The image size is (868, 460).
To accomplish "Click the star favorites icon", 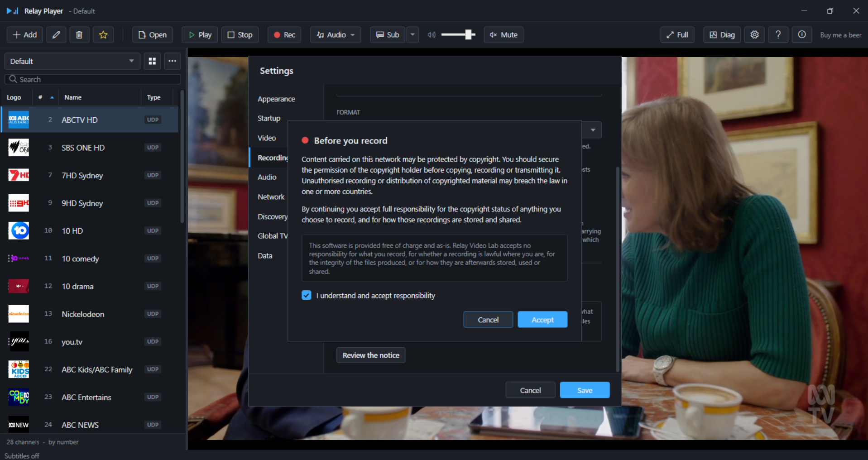I will click(103, 35).
